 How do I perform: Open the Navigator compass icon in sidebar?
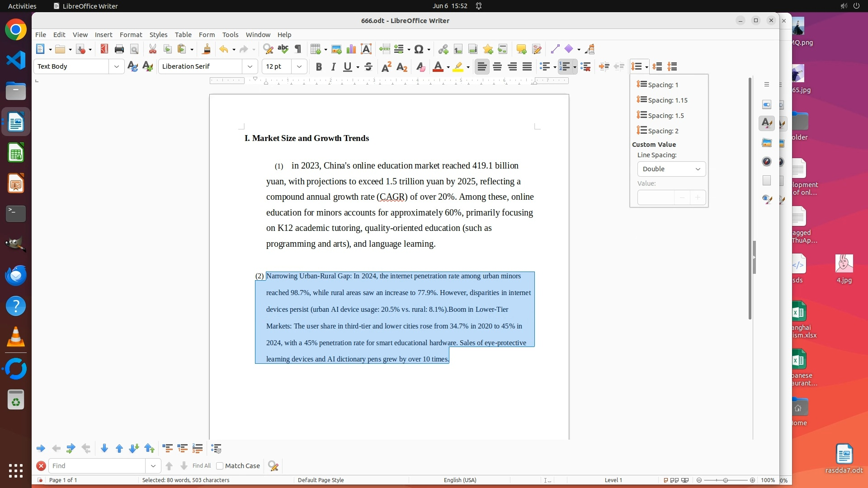(766, 162)
